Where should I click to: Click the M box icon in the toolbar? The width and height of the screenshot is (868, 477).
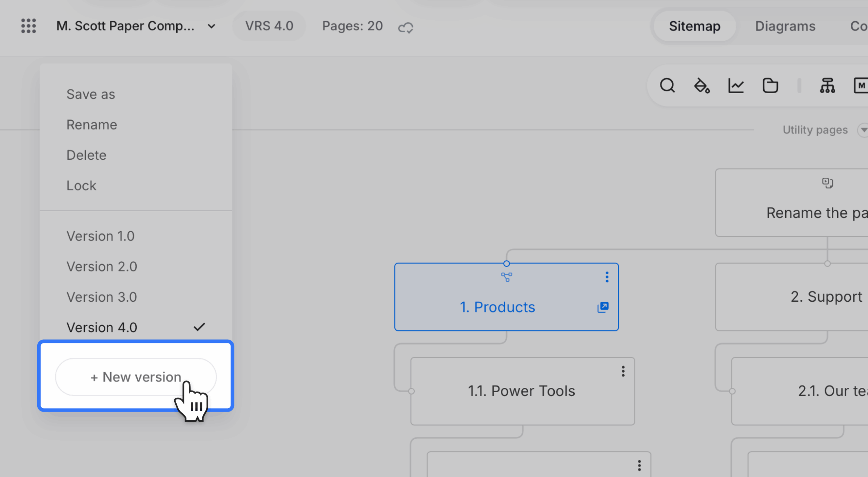click(861, 85)
